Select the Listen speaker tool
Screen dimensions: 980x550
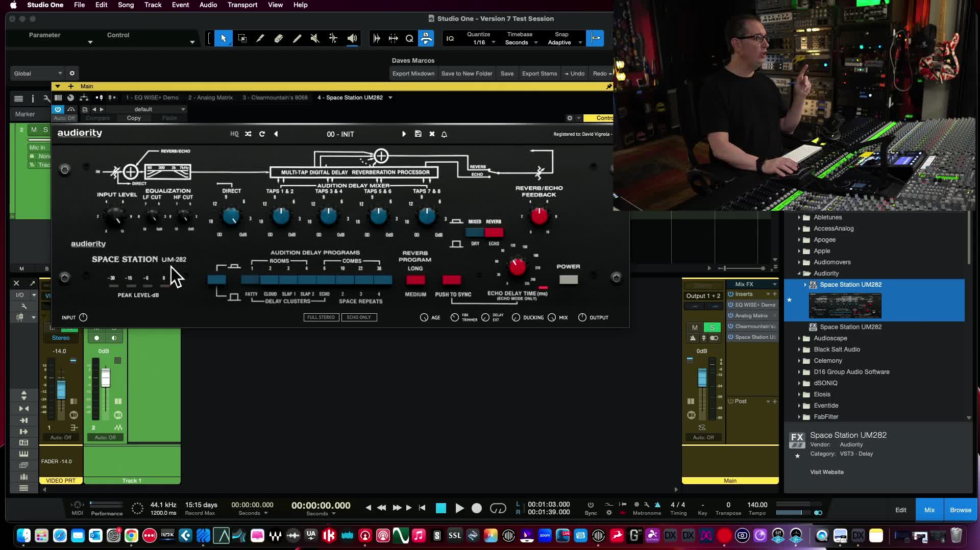pyautogui.click(x=352, y=38)
